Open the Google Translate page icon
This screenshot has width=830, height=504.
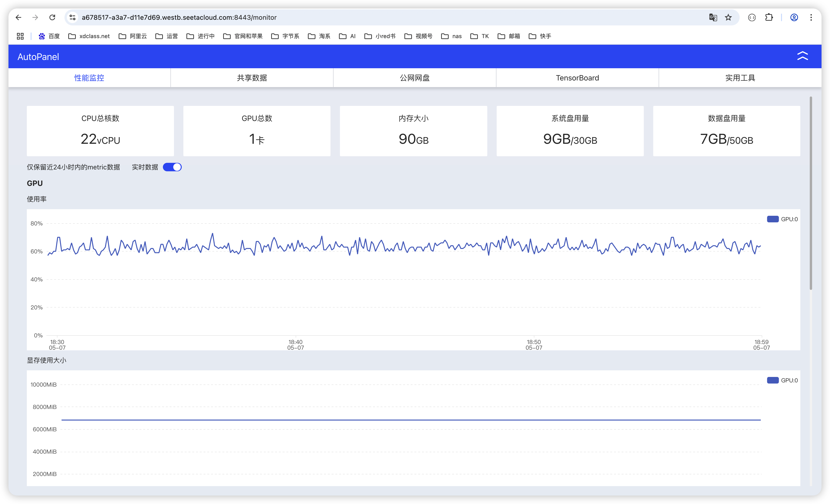[x=713, y=17]
